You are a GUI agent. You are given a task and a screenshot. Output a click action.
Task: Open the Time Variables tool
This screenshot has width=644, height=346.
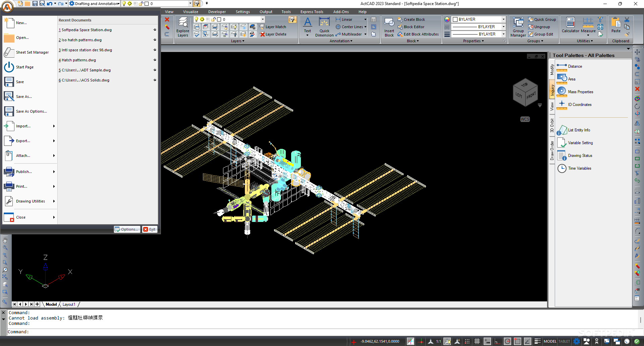574,168
